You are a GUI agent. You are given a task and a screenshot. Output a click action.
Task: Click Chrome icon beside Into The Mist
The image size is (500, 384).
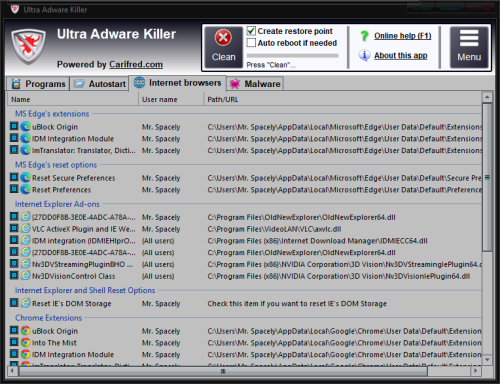pos(25,342)
